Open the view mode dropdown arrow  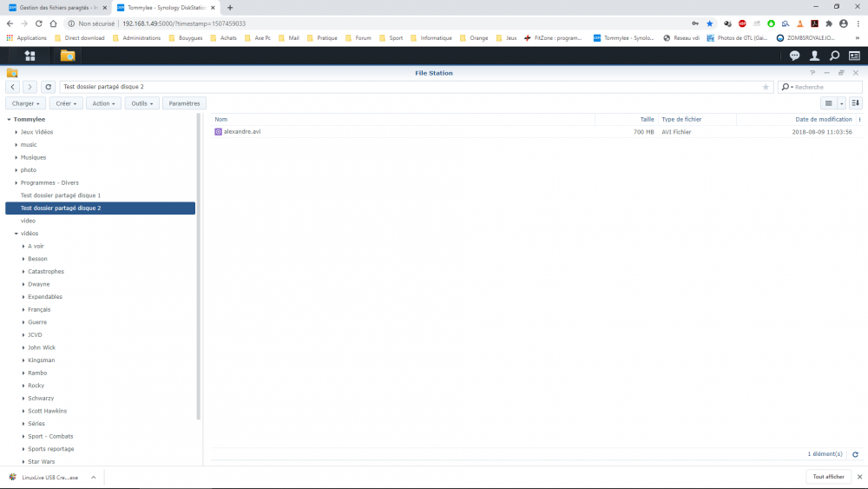(x=841, y=103)
